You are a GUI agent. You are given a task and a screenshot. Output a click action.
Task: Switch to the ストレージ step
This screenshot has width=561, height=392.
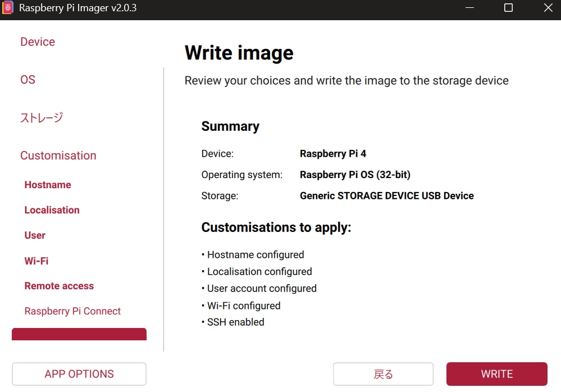click(x=42, y=118)
